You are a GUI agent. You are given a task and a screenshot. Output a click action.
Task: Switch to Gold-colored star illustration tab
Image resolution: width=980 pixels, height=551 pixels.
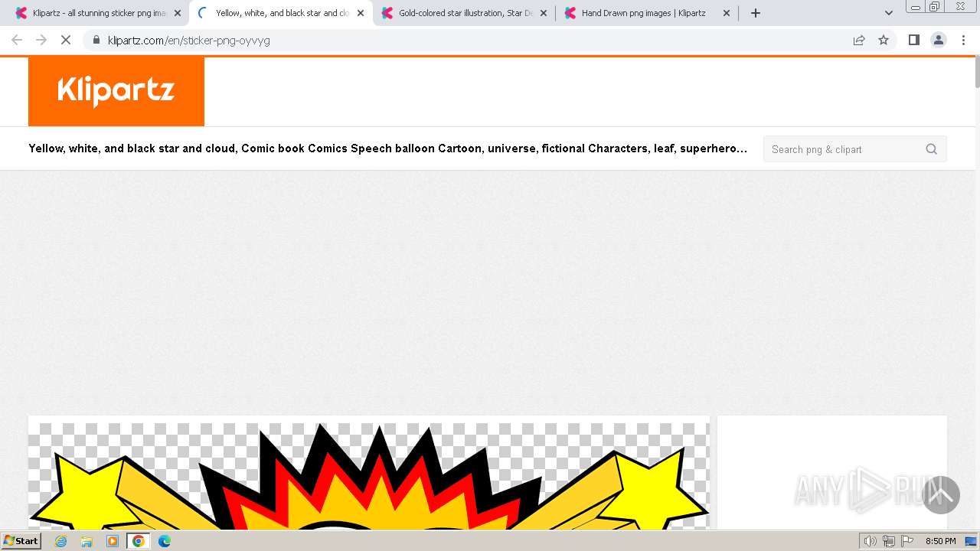pos(464,13)
